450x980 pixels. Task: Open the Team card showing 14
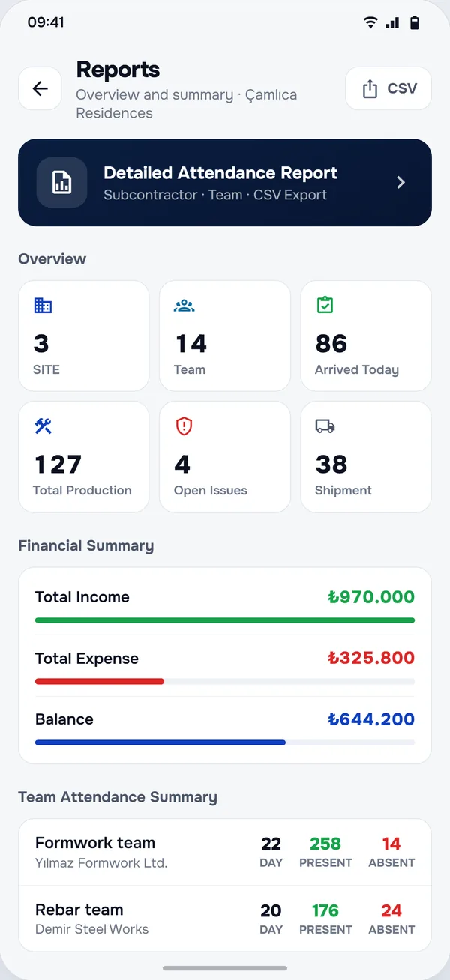click(225, 336)
